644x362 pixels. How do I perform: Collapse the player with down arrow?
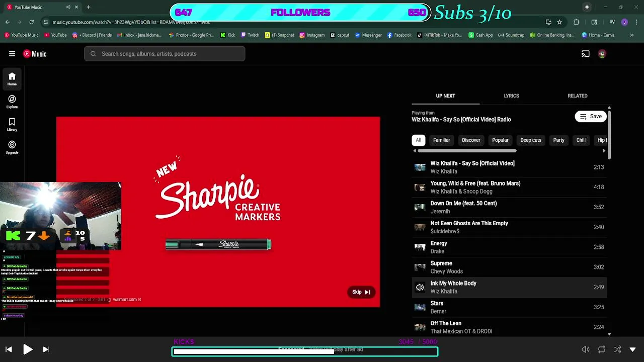pos(633,349)
